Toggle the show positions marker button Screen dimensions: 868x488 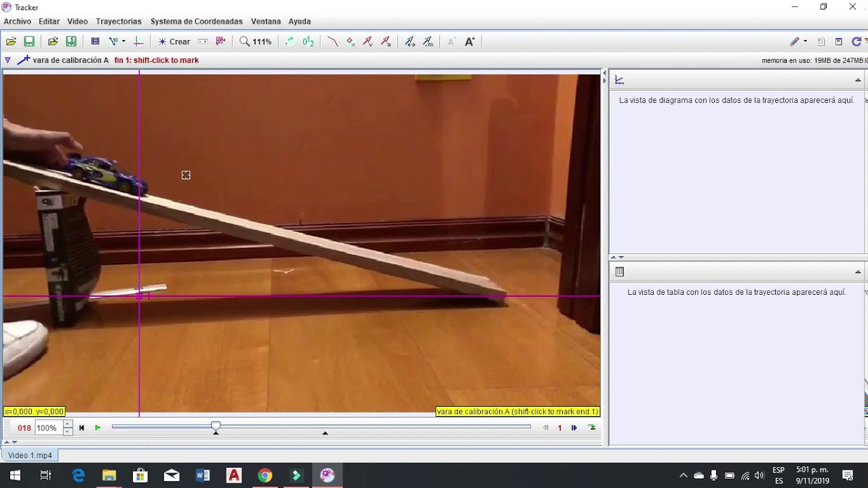click(x=350, y=41)
